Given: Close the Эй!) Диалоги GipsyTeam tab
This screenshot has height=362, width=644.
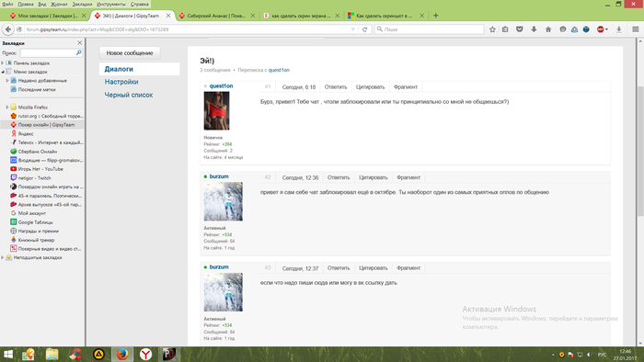Looking at the screenshot, I should point(168,16).
